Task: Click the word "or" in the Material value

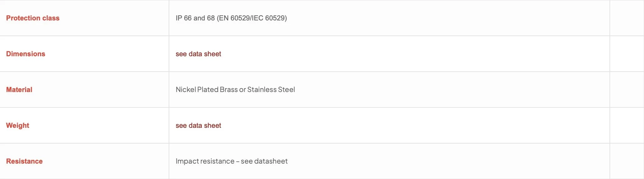Action: 242,90
